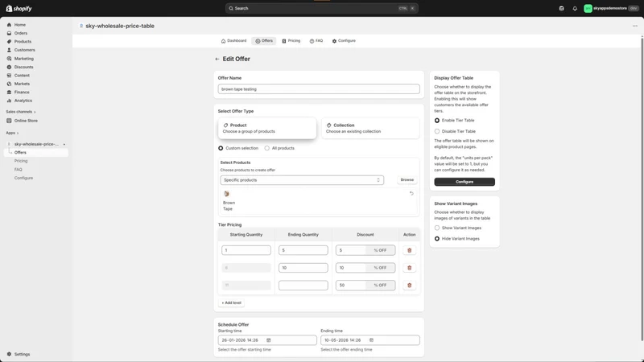
Task: Switch to the Dashboard tab
Action: click(233, 41)
